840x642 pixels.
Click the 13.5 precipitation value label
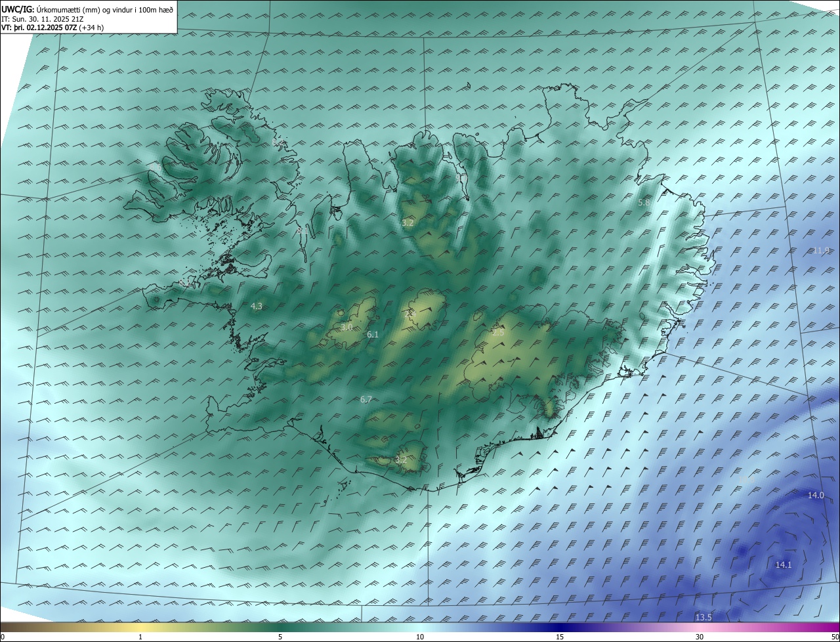(x=703, y=617)
